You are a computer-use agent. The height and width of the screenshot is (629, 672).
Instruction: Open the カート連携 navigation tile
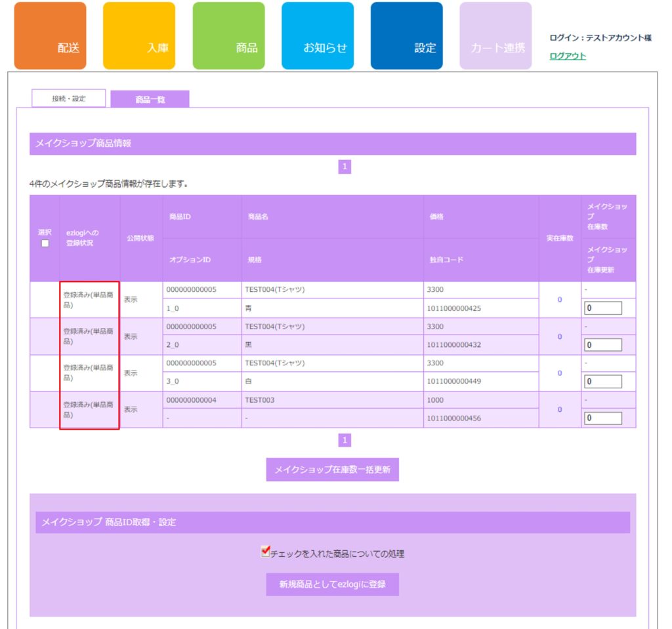coord(495,36)
